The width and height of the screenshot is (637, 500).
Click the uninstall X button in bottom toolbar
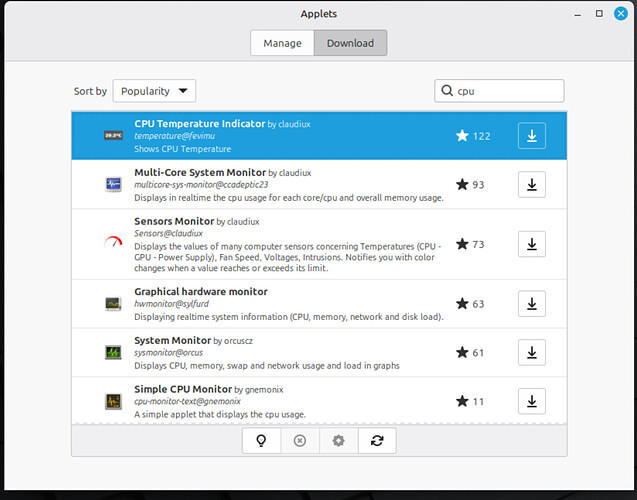(300, 441)
